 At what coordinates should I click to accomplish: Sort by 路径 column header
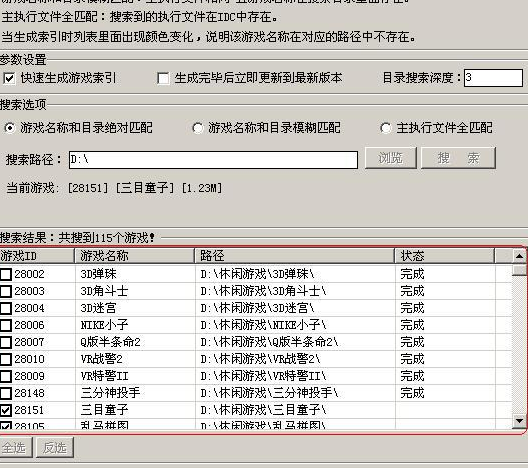295,256
